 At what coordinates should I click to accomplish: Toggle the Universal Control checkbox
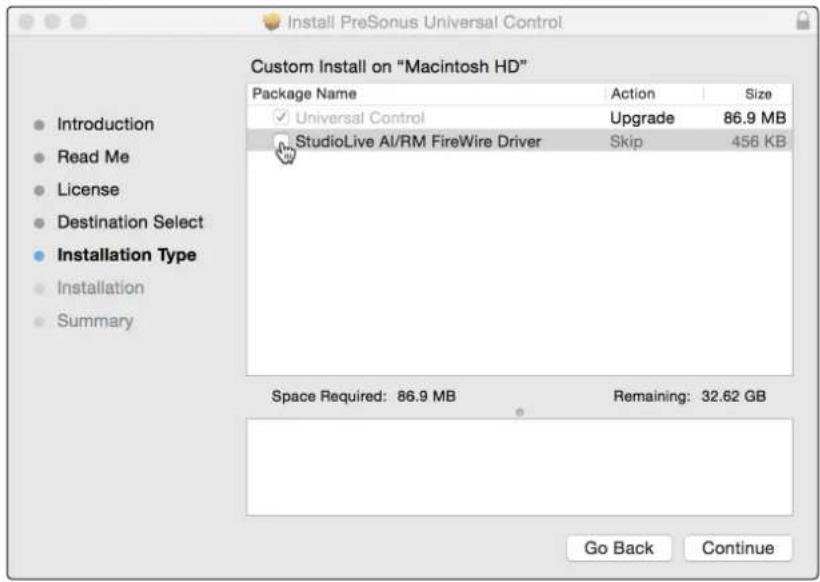click(x=281, y=117)
